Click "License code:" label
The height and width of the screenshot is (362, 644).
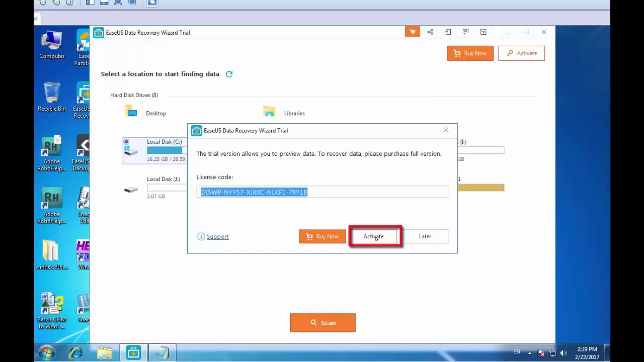click(214, 177)
